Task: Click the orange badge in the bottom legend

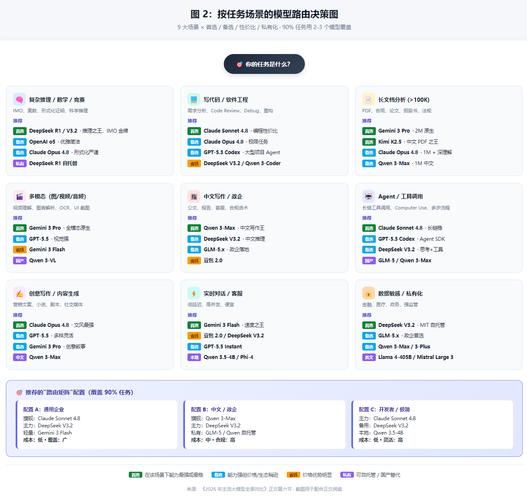Action: coord(293,475)
